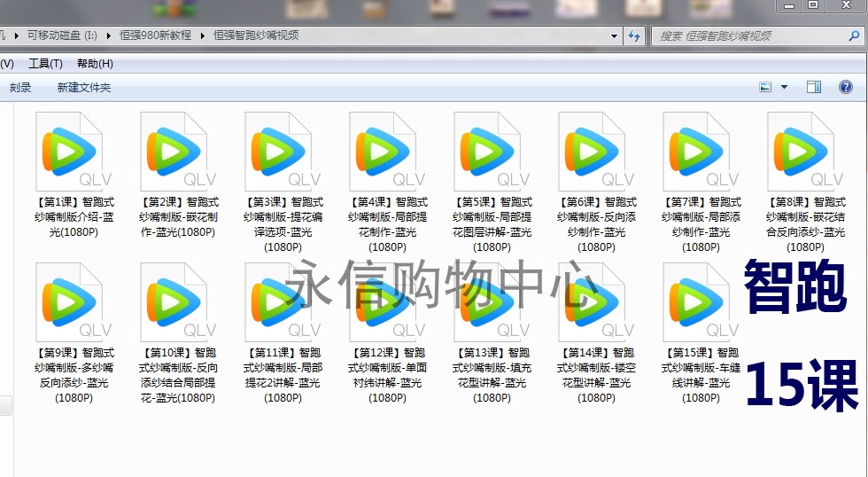Click the help question mark icon
The image size is (868, 477).
pyautogui.click(x=845, y=87)
